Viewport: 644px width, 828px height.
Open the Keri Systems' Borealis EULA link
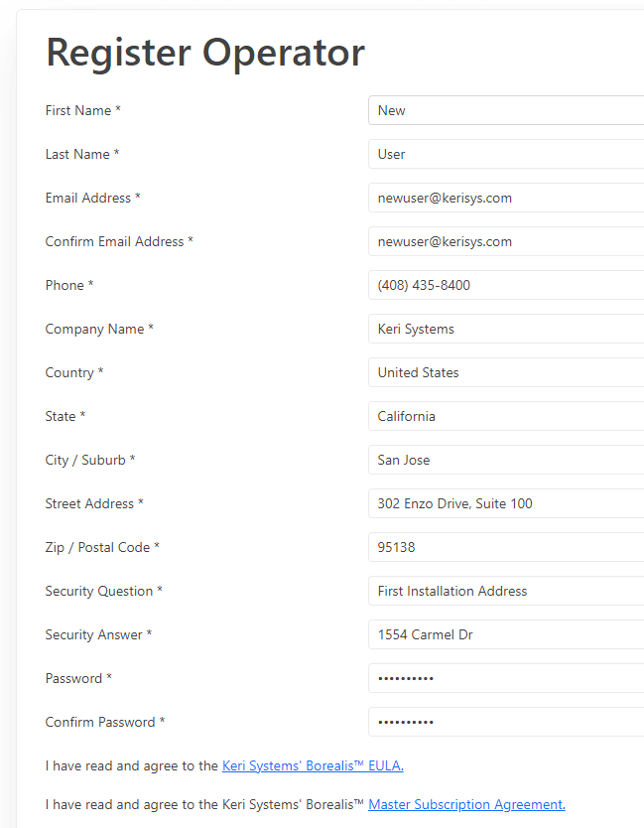313,765
